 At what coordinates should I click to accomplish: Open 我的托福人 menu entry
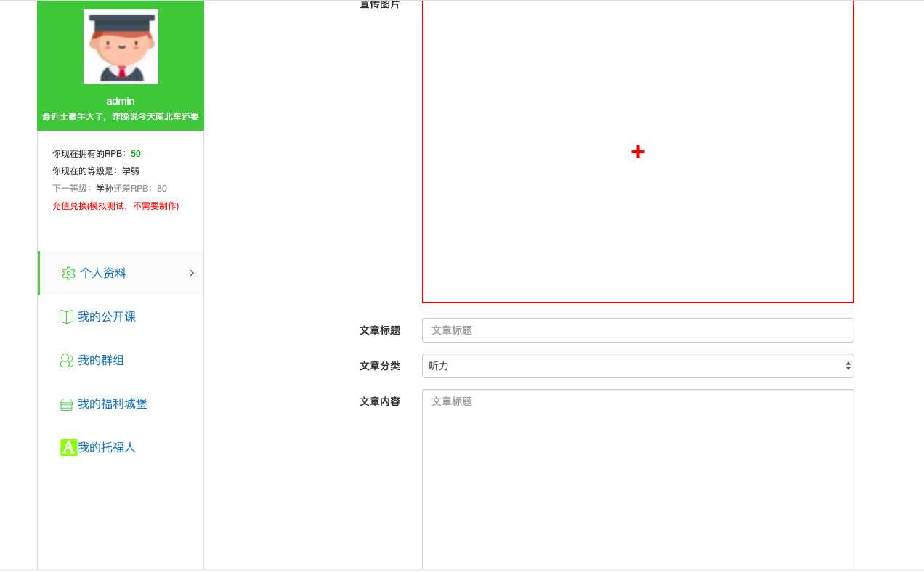click(x=107, y=447)
